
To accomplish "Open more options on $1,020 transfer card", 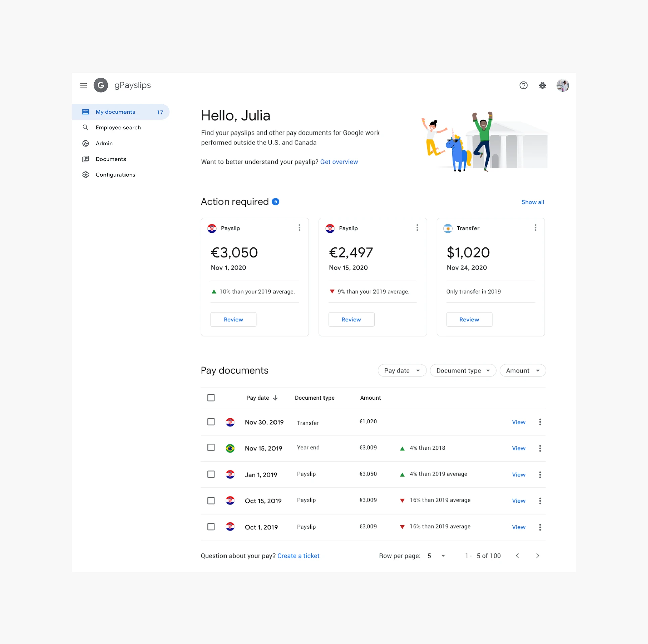I will coord(535,228).
